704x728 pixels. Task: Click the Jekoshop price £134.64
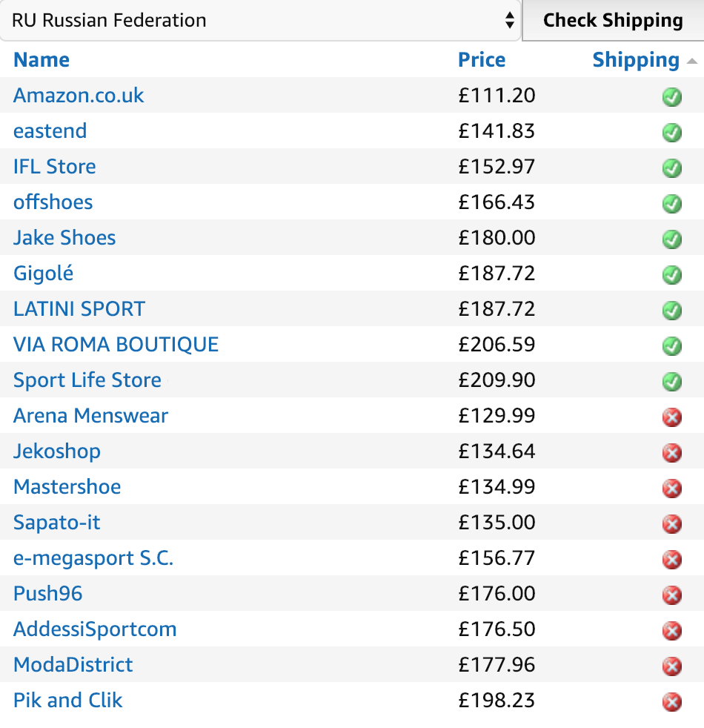[497, 451]
